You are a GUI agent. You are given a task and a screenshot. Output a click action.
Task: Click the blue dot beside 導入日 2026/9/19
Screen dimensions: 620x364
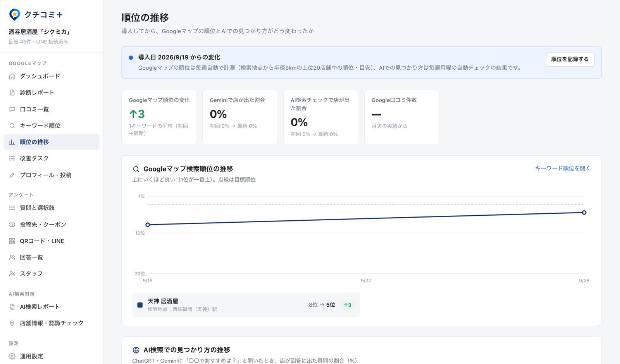click(131, 58)
